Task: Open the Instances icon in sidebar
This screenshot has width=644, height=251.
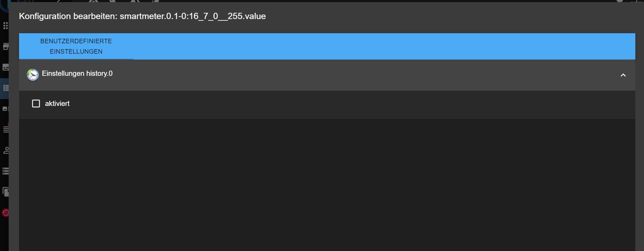Action: (x=5, y=68)
